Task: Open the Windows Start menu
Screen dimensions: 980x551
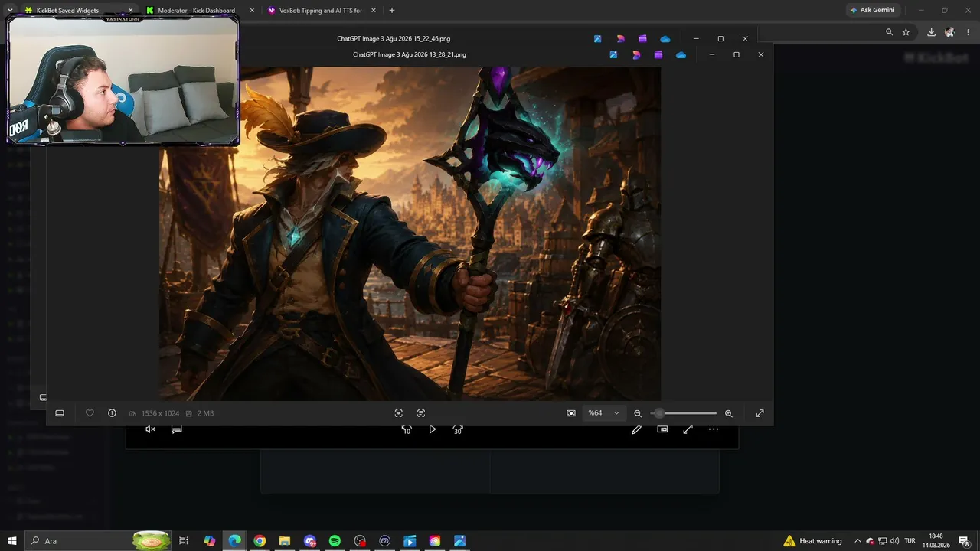Action: click(x=12, y=541)
